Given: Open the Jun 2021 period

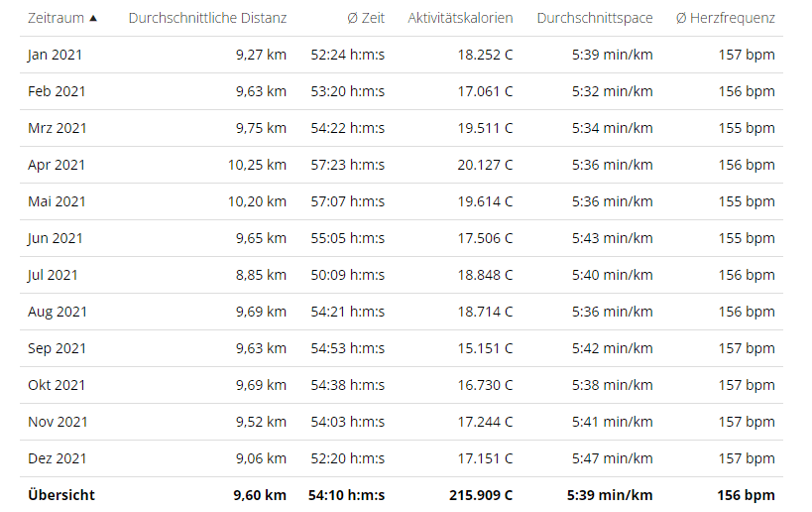Looking at the screenshot, I should click(56, 238).
